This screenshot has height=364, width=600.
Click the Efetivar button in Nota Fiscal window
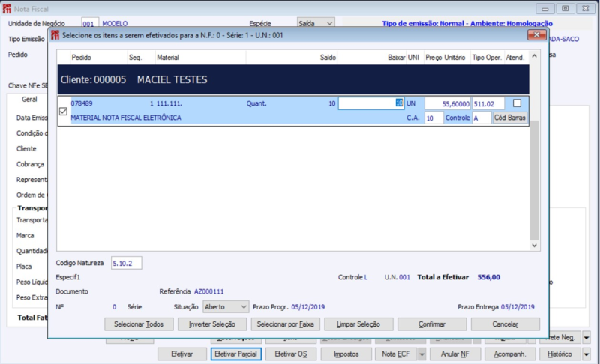click(181, 354)
